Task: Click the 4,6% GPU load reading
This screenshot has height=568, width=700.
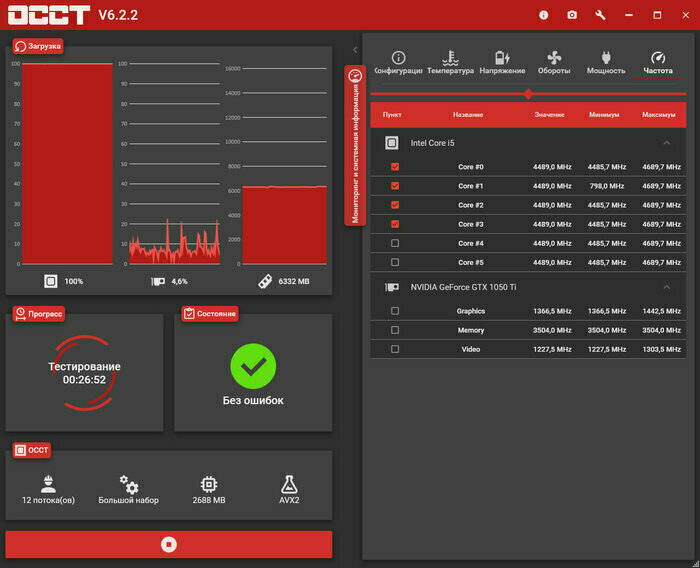Action: click(179, 281)
